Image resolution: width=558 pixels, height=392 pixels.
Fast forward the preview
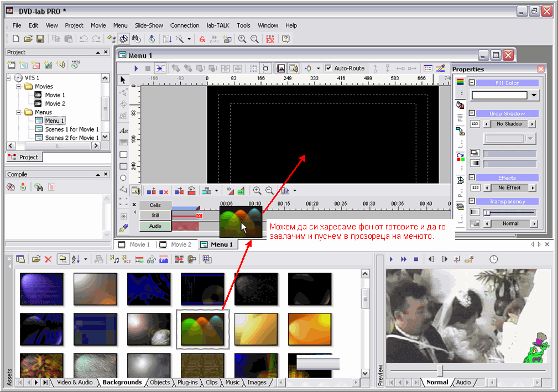[404, 259]
